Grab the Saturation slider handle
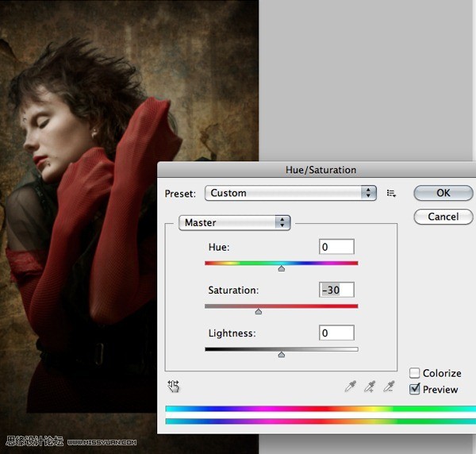The width and height of the screenshot is (476, 454). click(x=259, y=312)
